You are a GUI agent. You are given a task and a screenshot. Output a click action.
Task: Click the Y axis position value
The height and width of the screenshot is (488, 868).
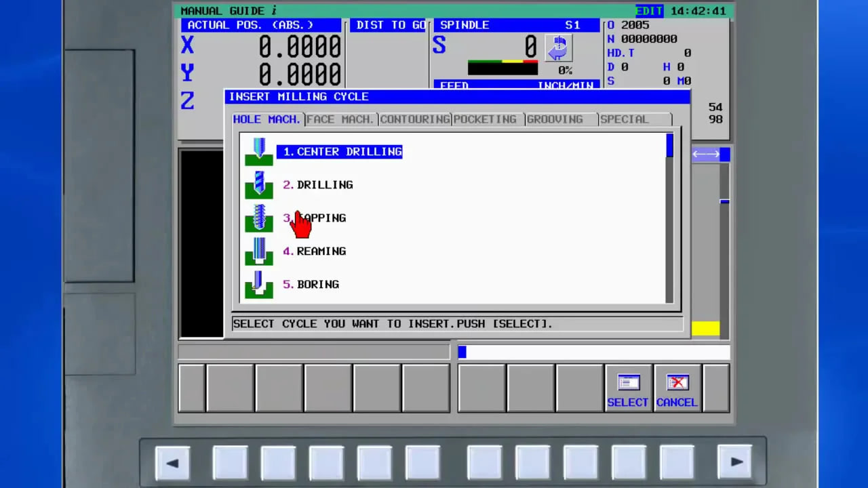(x=300, y=74)
